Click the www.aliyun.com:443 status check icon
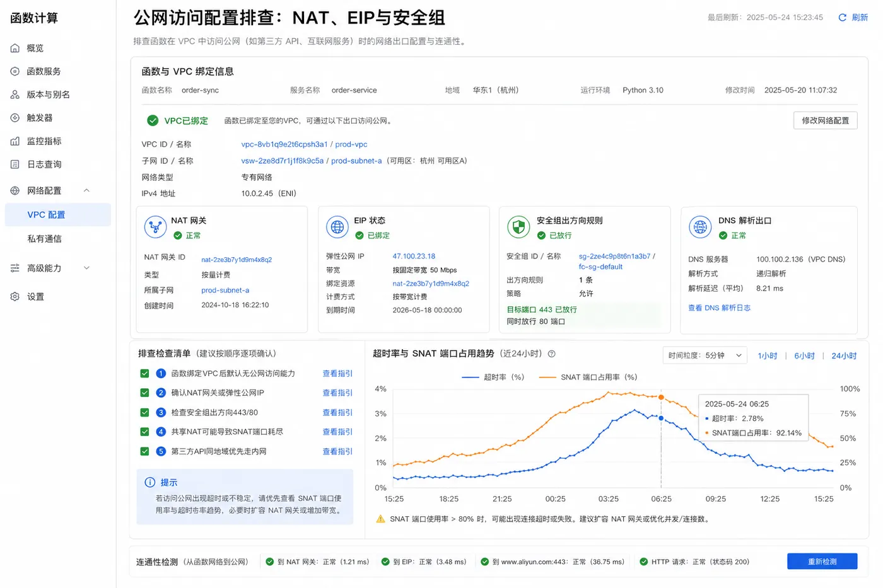This screenshot has height=588, width=883. tap(484, 562)
